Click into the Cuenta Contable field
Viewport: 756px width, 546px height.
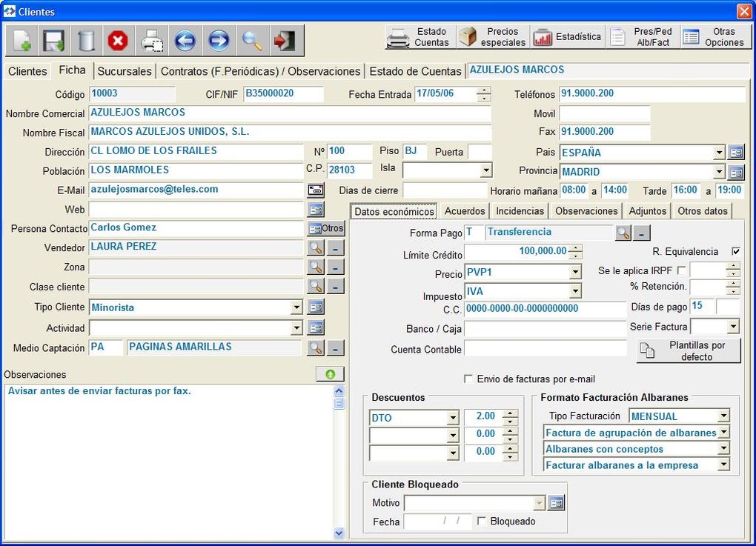(546, 349)
